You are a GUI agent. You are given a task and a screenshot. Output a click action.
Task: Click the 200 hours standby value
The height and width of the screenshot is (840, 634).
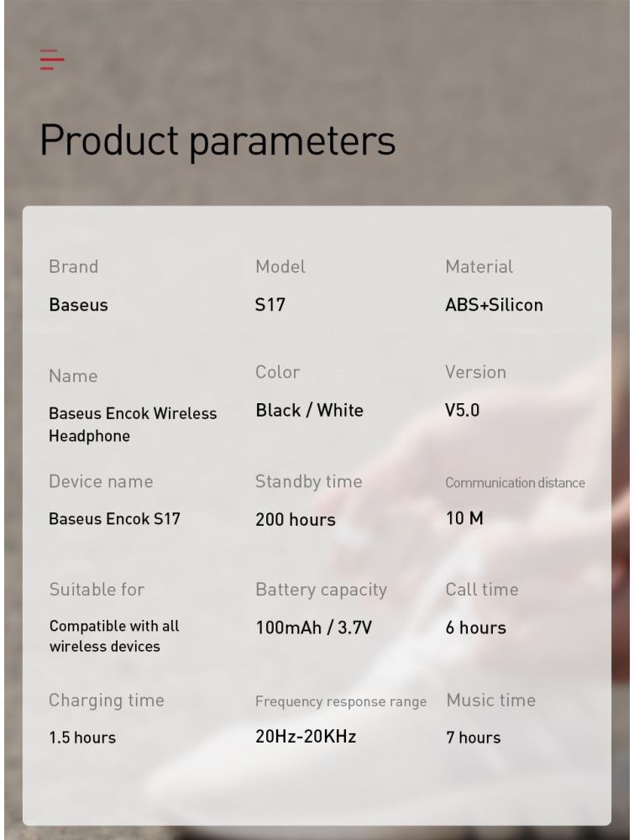click(295, 519)
